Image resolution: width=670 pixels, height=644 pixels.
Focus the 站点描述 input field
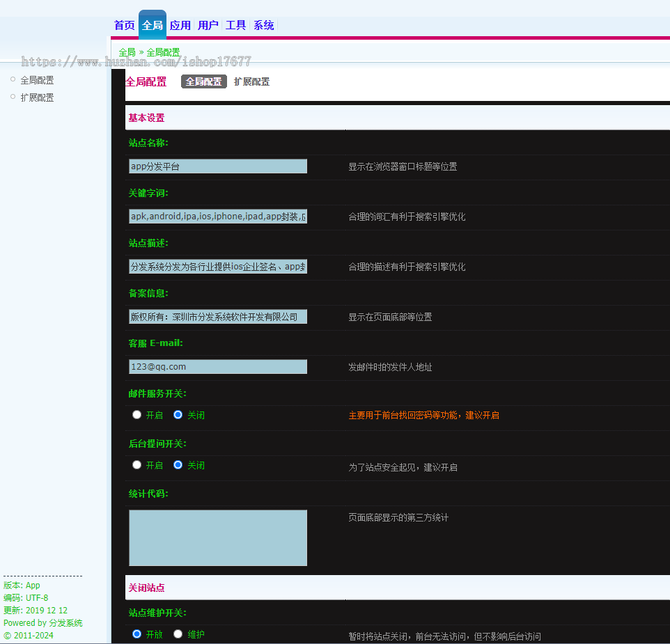(x=218, y=267)
